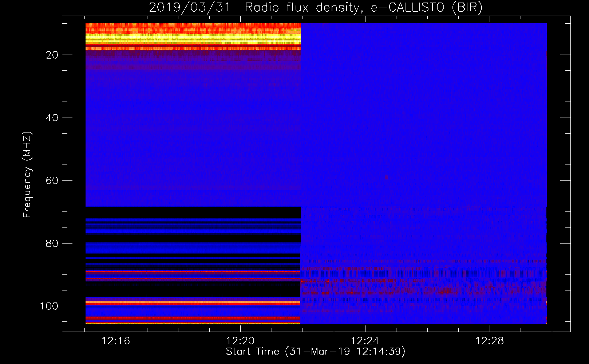Click the 20 MHz frequency tick label

click(52, 55)
